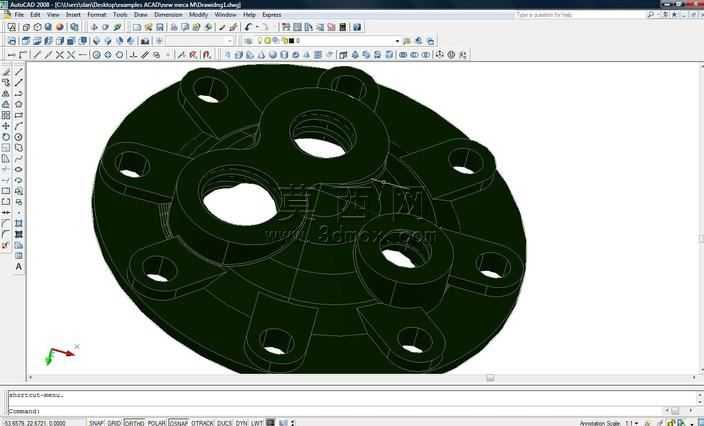Select the Mirror modify tool

click(6, 93)
